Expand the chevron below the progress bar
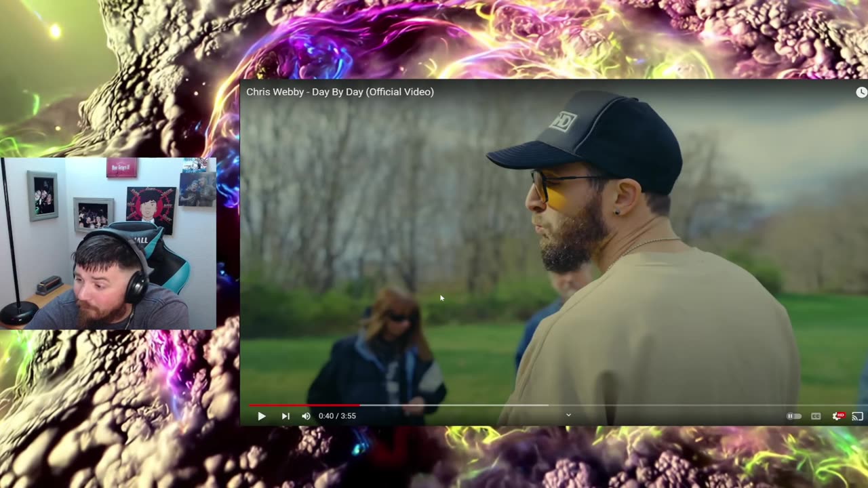 tap(568, 415)
